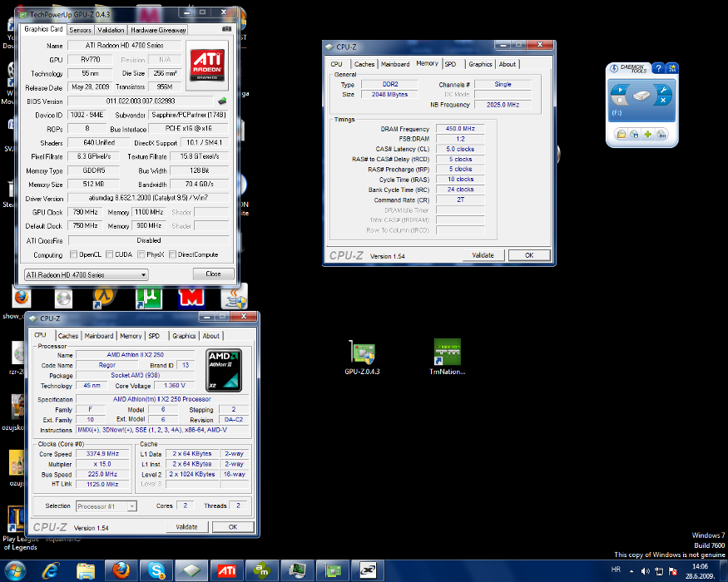Click Daemon Tools star favorites tab
This screenshot has width=728, height=582.
(x=671, y=68)
